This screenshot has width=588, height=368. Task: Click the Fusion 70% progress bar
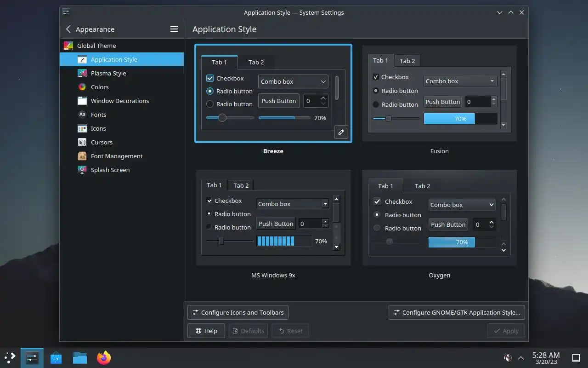click(460, 119)
